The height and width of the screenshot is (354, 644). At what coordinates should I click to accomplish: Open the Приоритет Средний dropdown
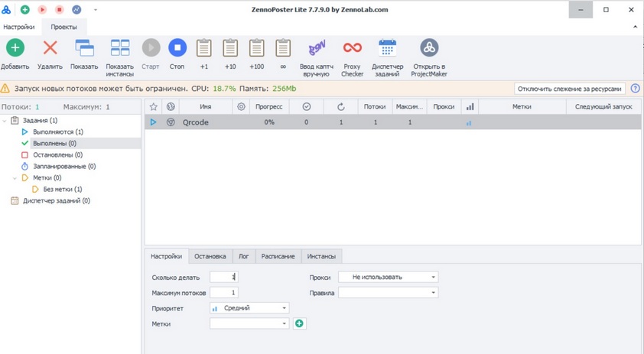pyautogui.click(x=249, y=308)
